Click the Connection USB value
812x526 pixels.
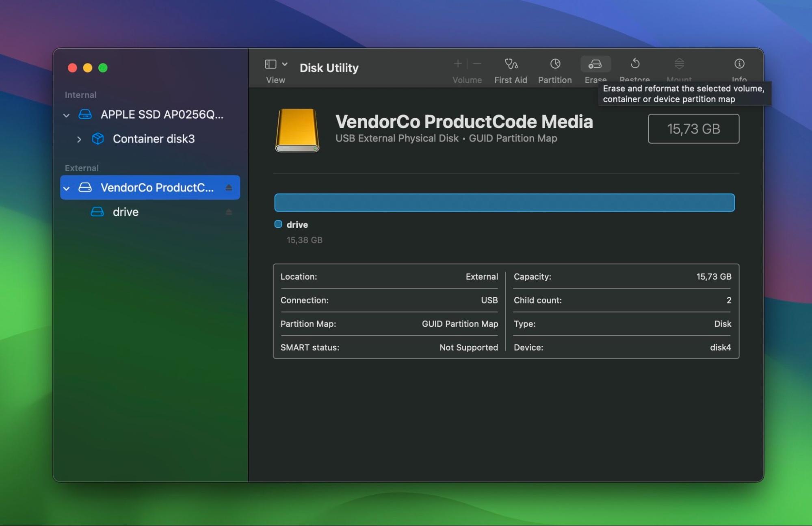tap(489, 300)
